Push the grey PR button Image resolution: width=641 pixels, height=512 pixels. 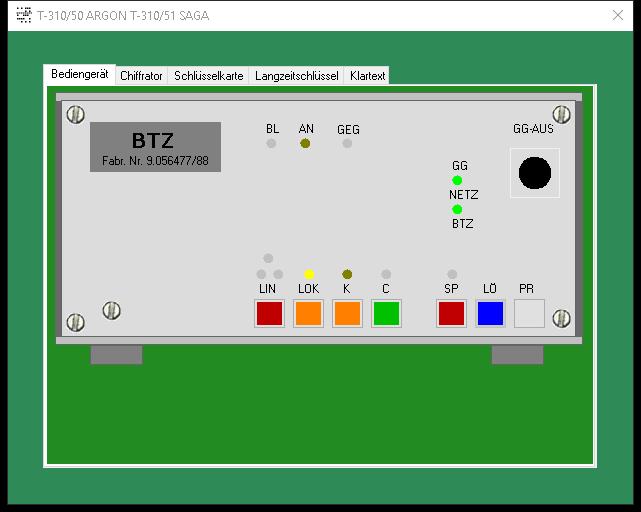[x=529, y=313]
